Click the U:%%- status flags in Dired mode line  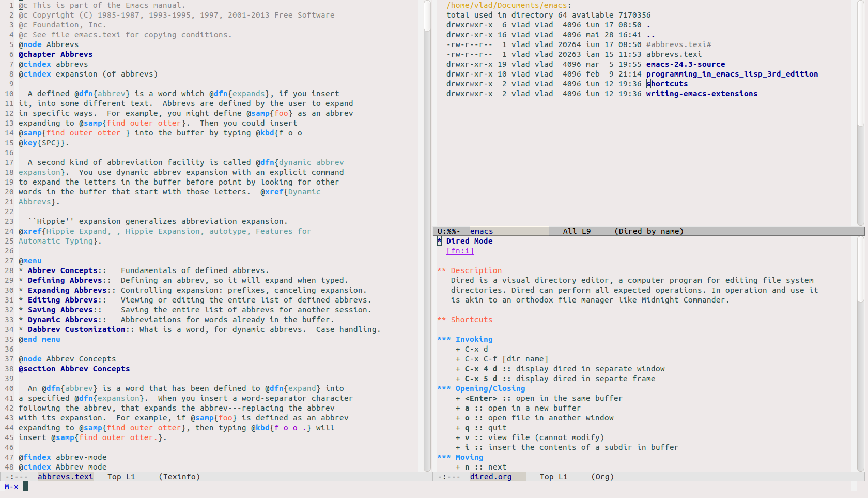tap(448, 231)
